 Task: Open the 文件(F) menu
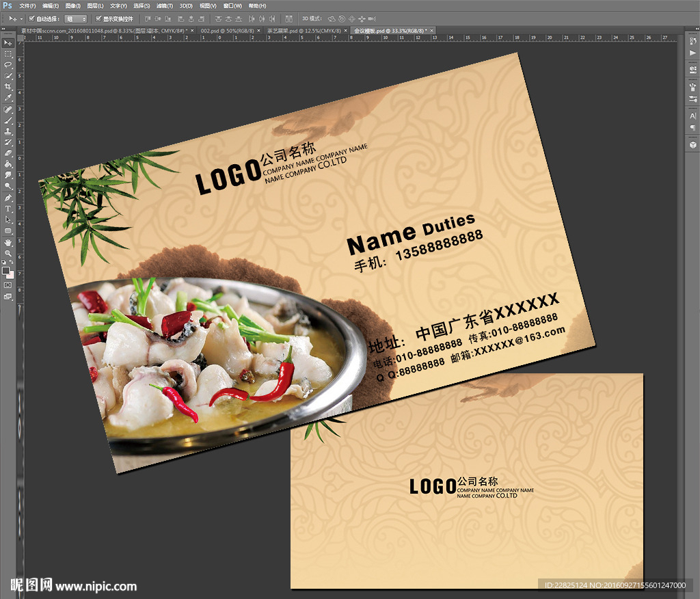(27, 5)
